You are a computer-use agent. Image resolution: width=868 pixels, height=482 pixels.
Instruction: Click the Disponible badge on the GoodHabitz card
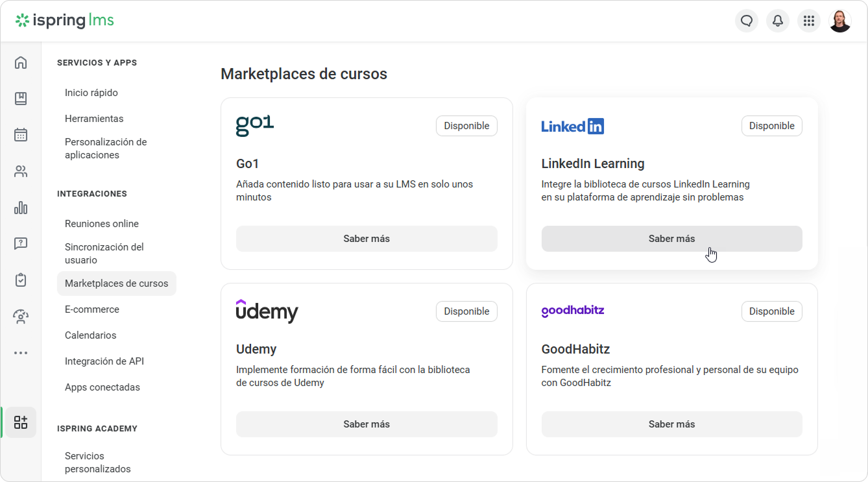(x=772, y=311)
